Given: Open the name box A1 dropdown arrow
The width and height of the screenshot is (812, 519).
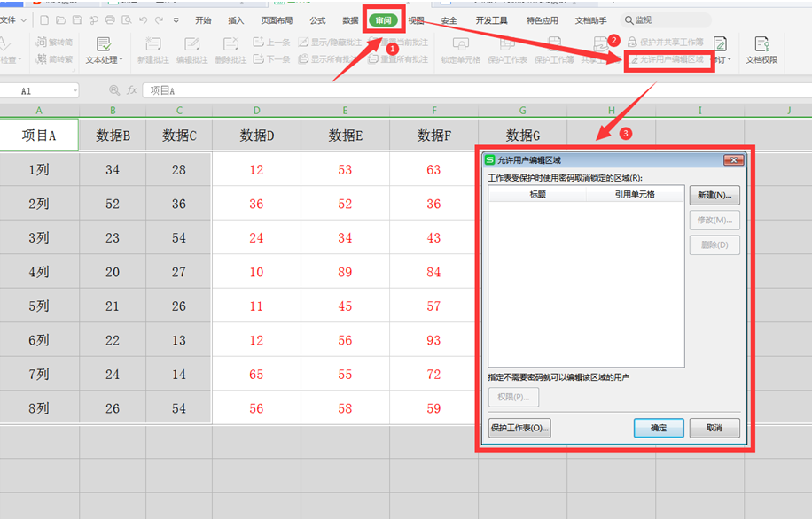Looking at the screenshot, I should [75, 90].
